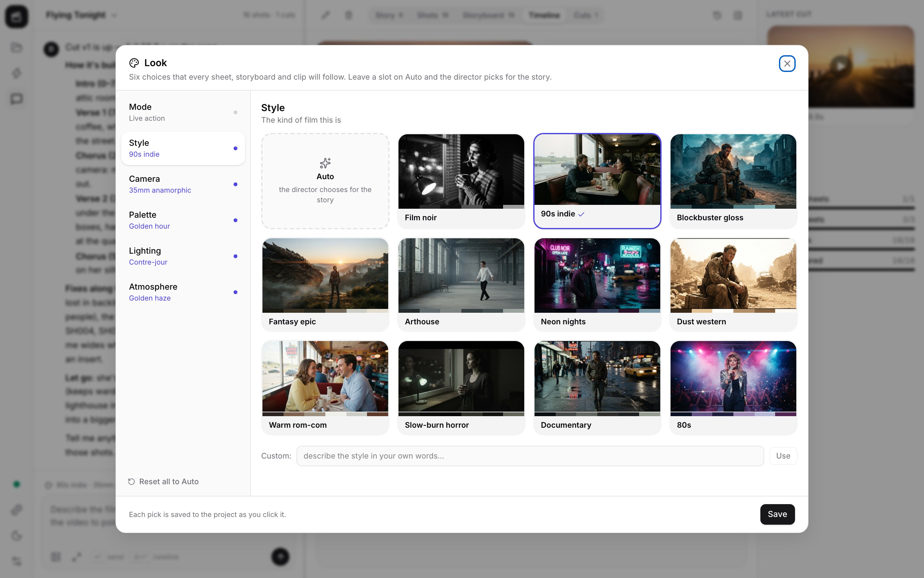Close the Look dialog
The height and width of the screenshot is (578, 924).
tap(787, 64)
